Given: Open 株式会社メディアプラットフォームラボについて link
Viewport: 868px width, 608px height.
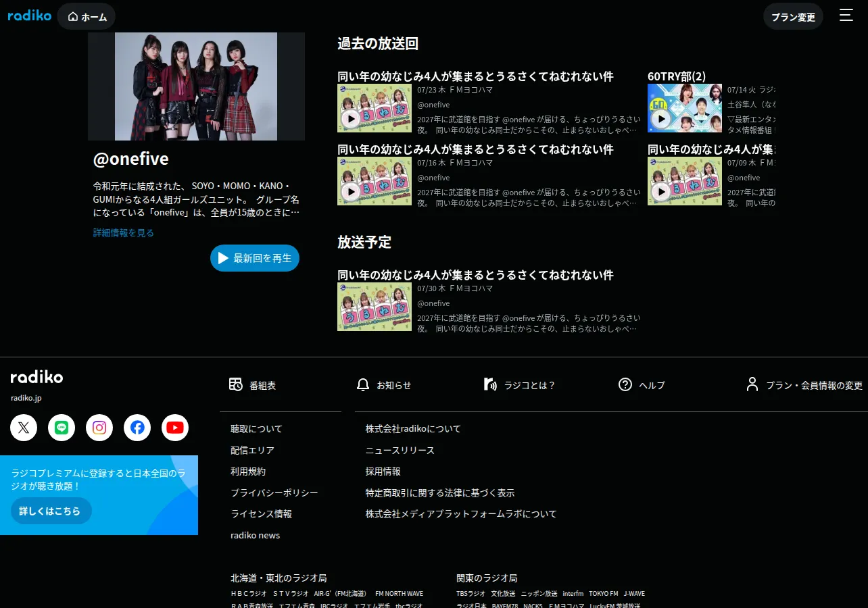Looking at the screenshot, I should (461, 514).
